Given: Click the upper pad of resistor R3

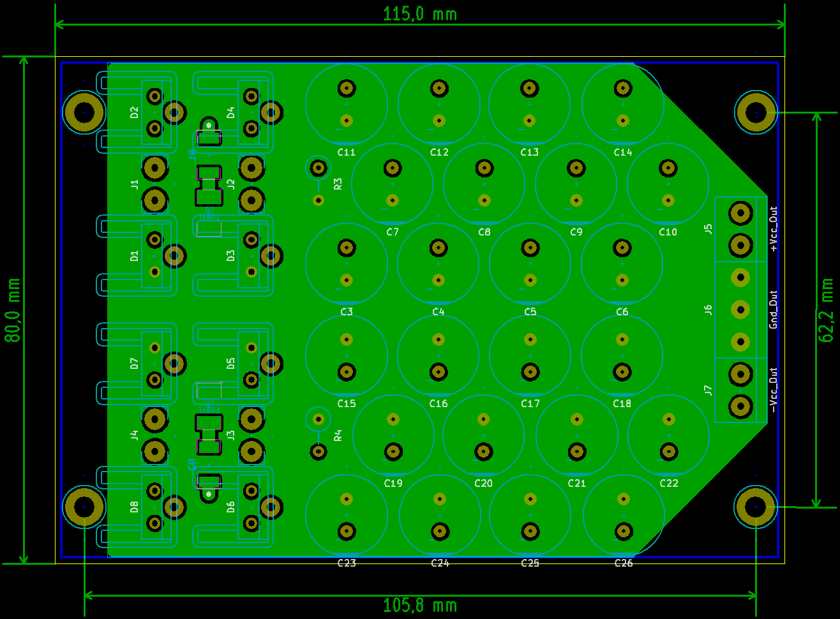Looking at the screenshot, I should coord(319,168).
